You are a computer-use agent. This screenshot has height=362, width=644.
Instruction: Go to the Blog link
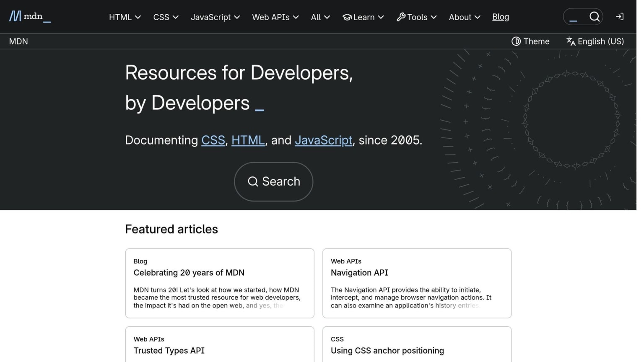coord(501,17)
